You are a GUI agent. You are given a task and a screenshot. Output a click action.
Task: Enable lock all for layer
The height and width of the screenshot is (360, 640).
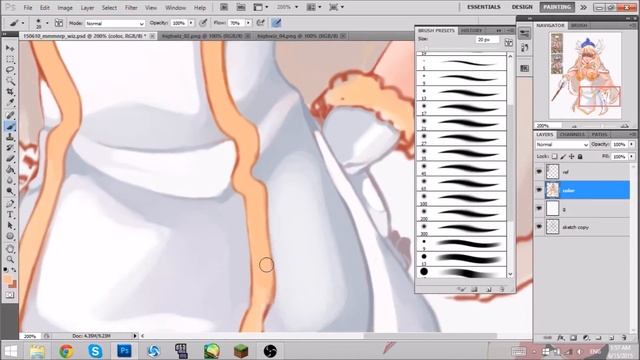pyautogui.click(x=580, y=156)
